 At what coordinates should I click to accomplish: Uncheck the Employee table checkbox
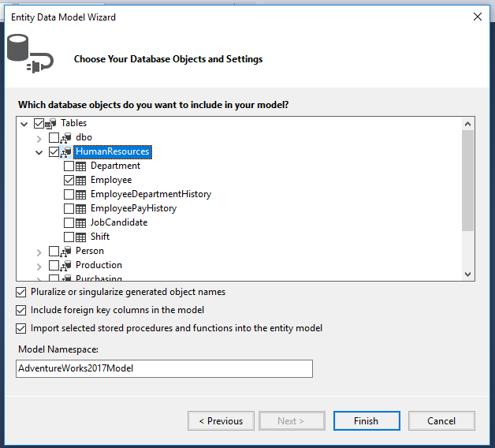tap(69, 180)
